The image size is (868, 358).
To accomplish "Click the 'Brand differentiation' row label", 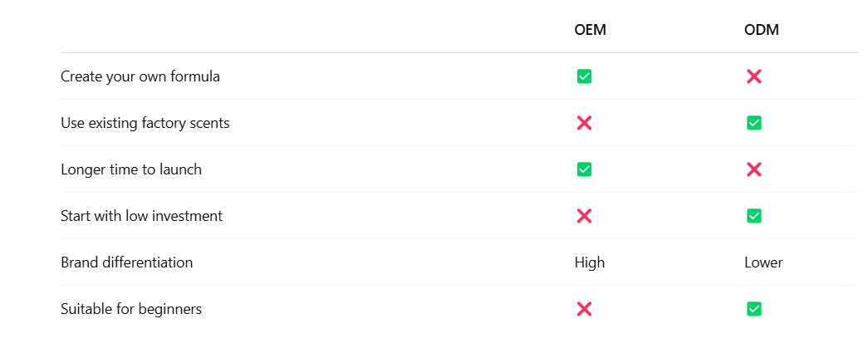I will [x=127, y=262].
